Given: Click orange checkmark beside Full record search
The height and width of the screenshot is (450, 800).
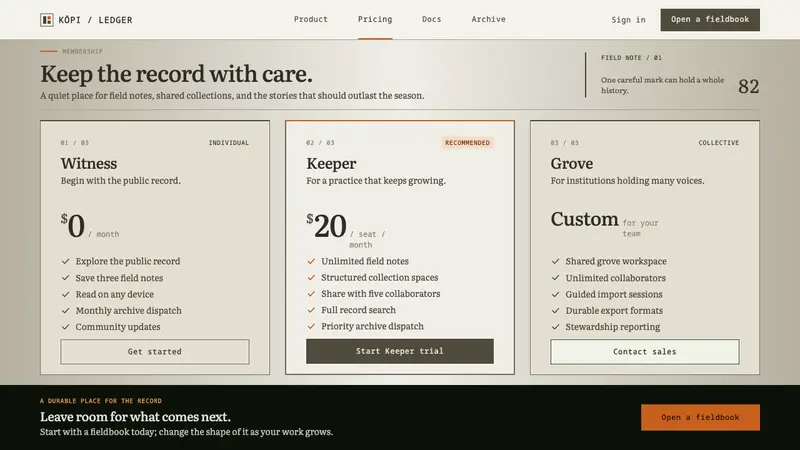Looking at the screenshot, I should pyautogui.click(x=311, y=310).
